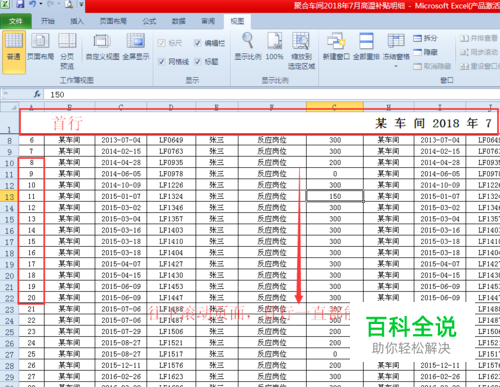The image size is (500, 387).
Task: Zoom to selection (缩放到选定区域)
Action: (301, 51)
